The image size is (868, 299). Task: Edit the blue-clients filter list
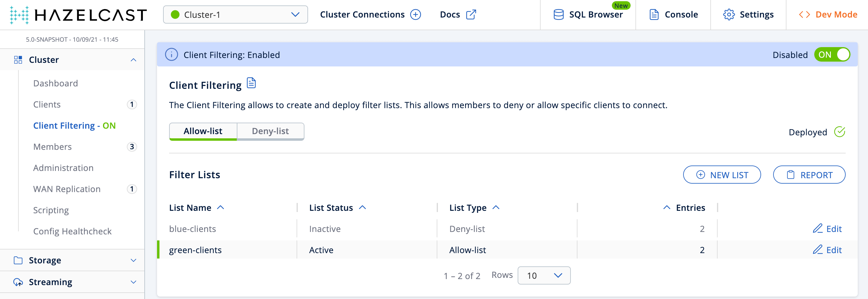point(827,229)
